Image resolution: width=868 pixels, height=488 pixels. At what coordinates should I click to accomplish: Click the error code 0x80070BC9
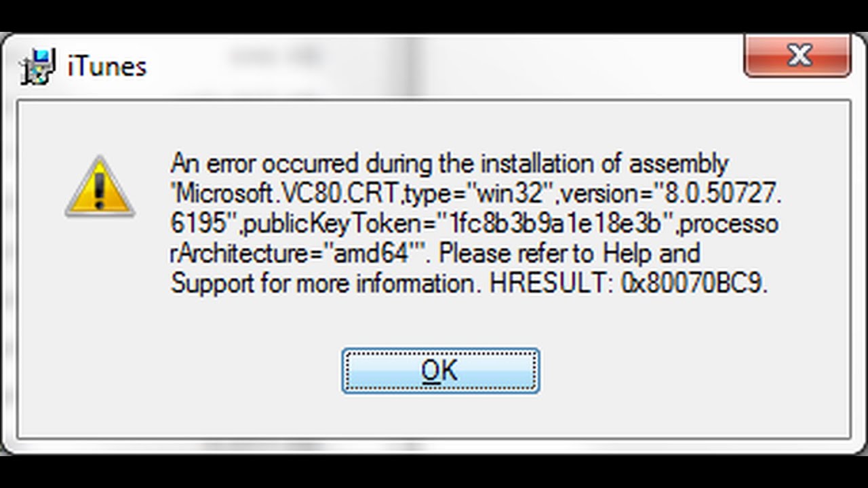pos(694,283)
